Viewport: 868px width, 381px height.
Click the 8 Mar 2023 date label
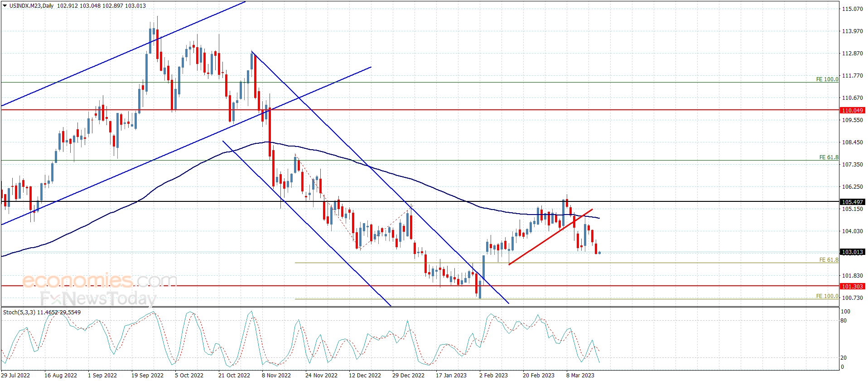click(580, 375)
